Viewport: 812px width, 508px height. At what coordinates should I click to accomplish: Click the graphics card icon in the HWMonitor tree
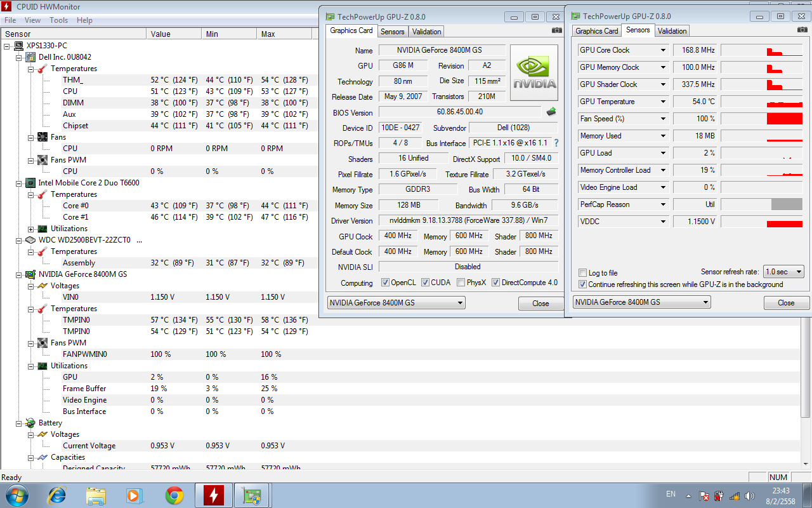click(x=30, y=274)
